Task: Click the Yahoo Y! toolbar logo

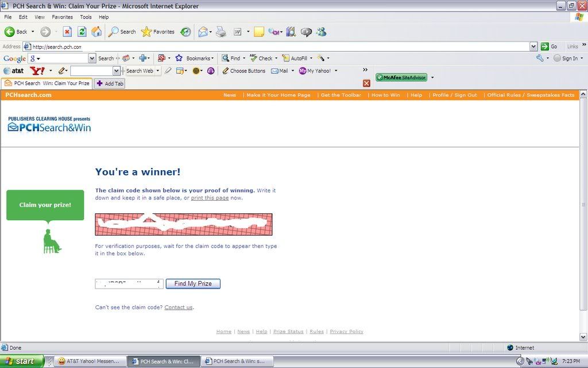Action: tap(37, 71)
